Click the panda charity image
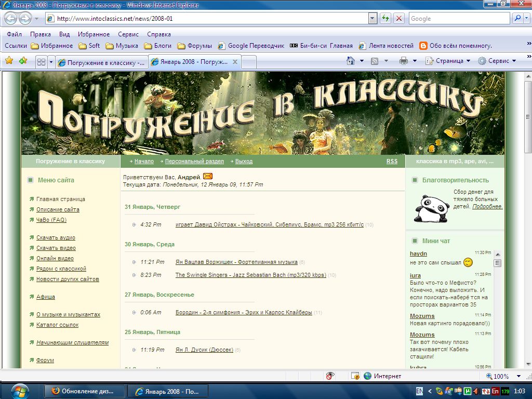532x399 pixels. 432,208
